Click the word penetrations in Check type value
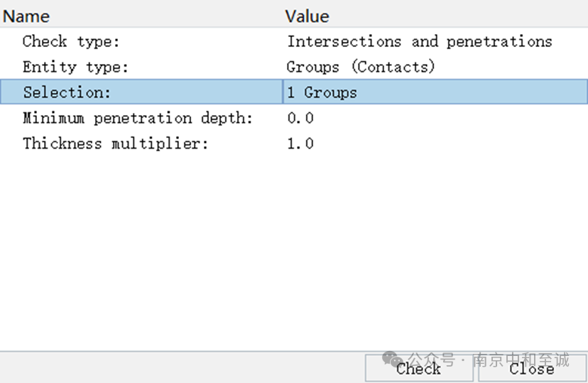 499,42
